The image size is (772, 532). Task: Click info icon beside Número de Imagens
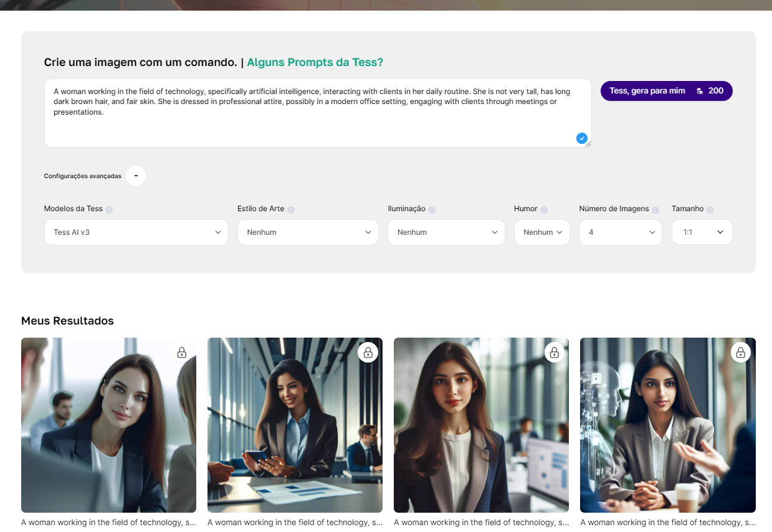click(655, 210)
